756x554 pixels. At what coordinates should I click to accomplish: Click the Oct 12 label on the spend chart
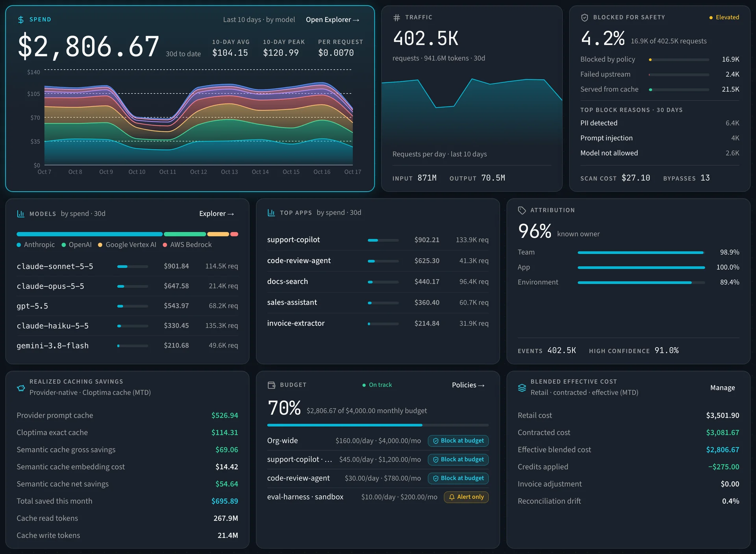198,172
